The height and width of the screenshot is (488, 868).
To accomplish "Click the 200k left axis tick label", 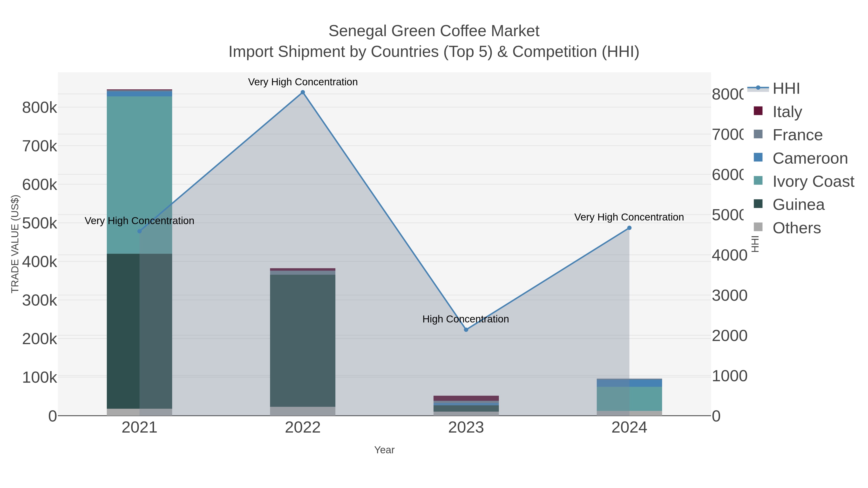I will point(40,339).
